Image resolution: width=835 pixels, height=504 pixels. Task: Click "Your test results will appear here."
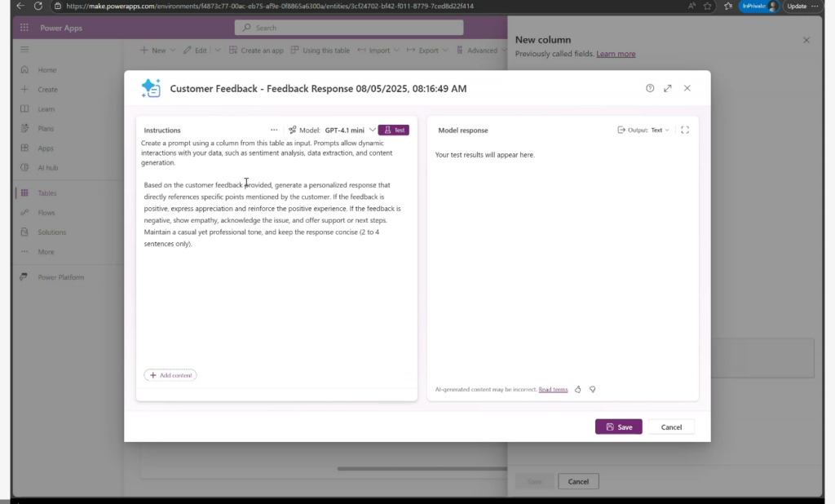pos(484,155)
